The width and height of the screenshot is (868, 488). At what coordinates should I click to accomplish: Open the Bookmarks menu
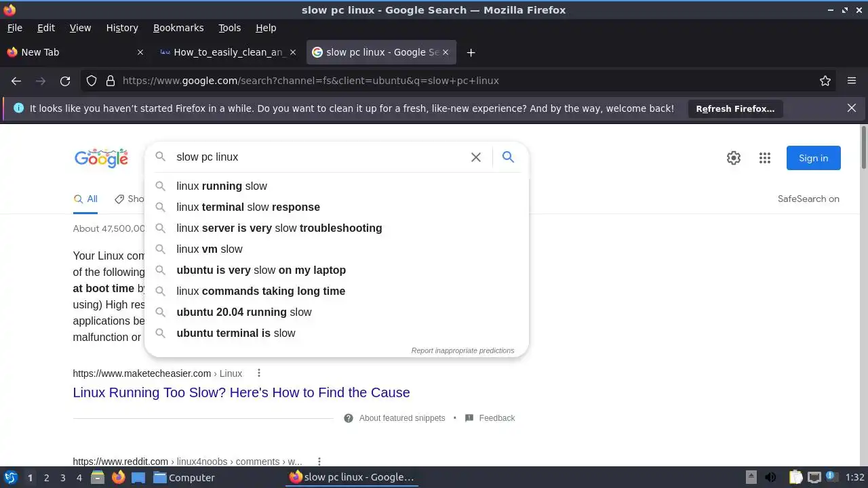178,28
